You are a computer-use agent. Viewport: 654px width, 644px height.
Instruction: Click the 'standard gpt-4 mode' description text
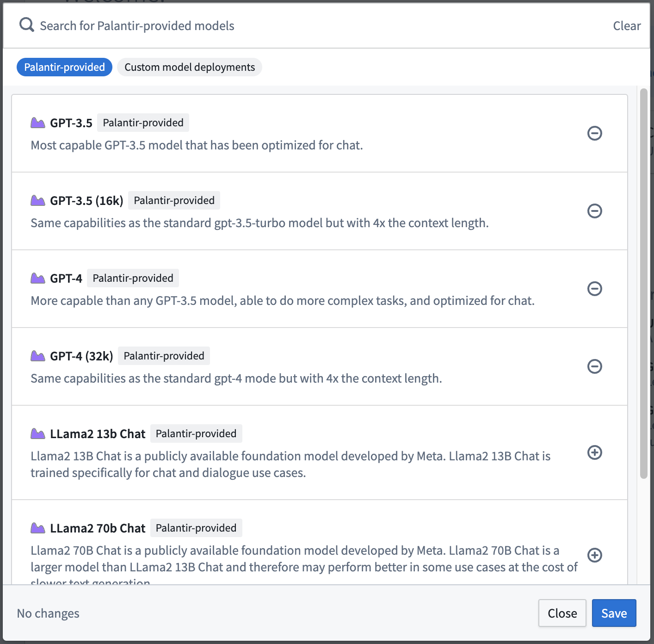(236, 378)
